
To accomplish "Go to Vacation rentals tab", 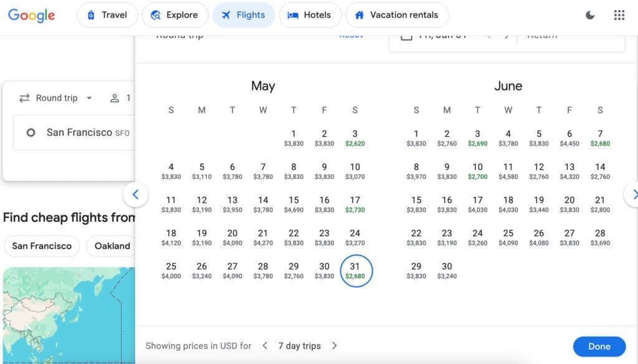I will click(396, 16).
